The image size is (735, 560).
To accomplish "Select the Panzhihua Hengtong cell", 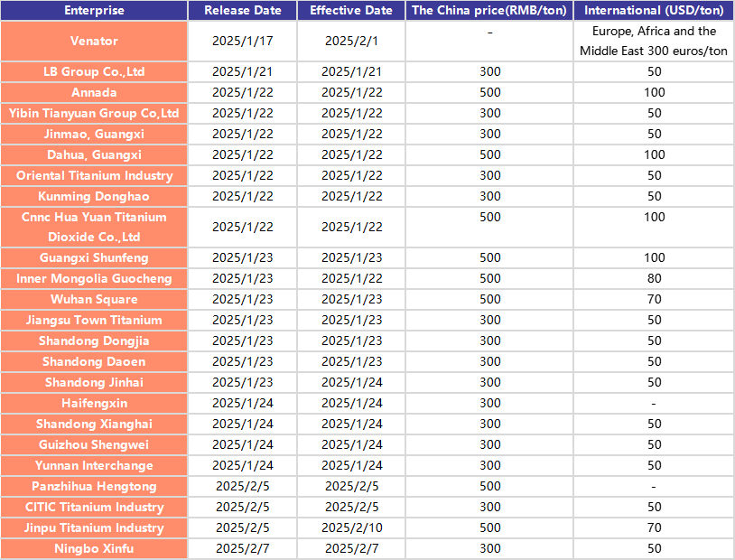I will [x=94, y=486].
